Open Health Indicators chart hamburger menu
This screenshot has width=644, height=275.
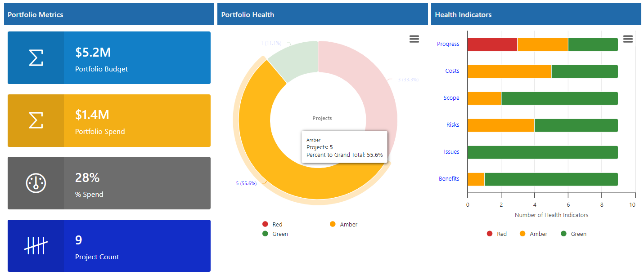[x=628, y=39]
